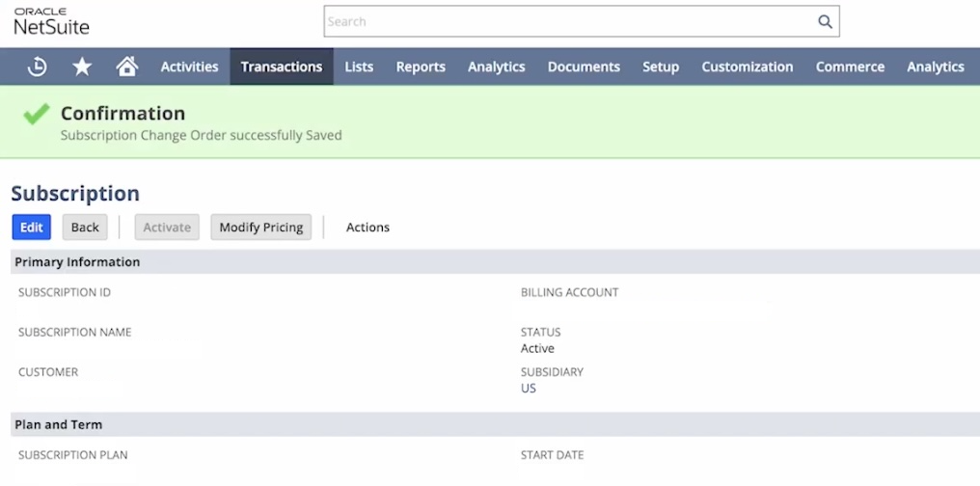Click the magnifier icon in the search bar
980x486 pixels.
coord(825,21)
